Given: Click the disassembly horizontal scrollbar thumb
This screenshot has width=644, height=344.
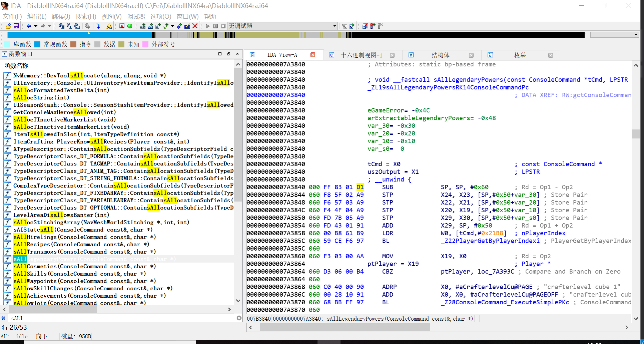Looking at the screenshot, I should (x=345, y=328).
